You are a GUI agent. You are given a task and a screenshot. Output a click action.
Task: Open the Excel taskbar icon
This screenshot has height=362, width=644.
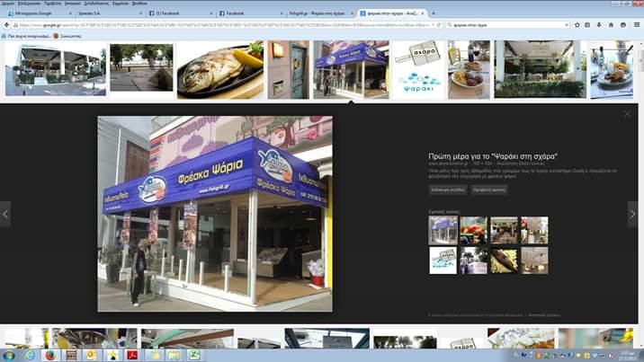[x=194, y=356]
